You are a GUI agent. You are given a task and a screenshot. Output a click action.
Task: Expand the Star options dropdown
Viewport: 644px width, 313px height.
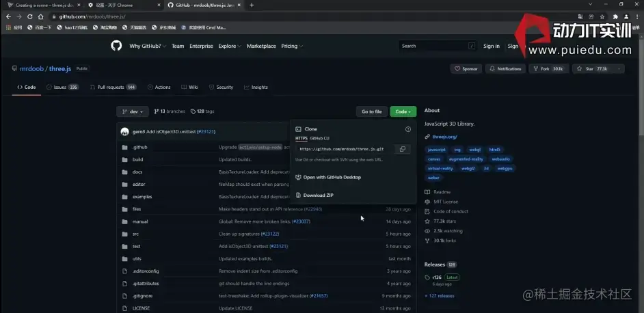point(618,68)
